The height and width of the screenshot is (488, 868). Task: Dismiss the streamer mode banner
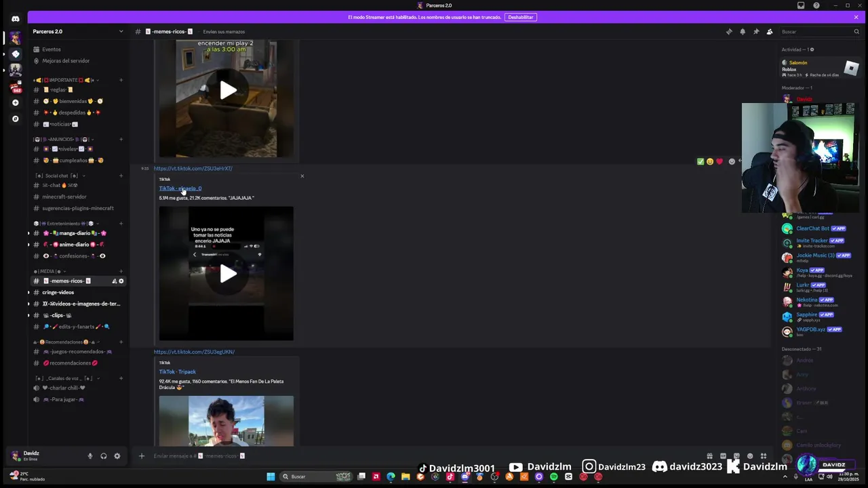[x=856, y=17]
